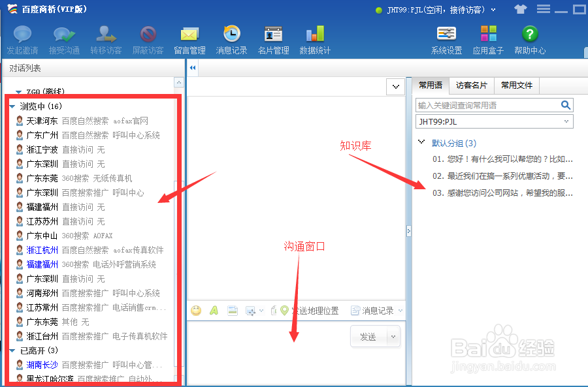
Task: Open font style green A icon
Action: click(214, 310)
